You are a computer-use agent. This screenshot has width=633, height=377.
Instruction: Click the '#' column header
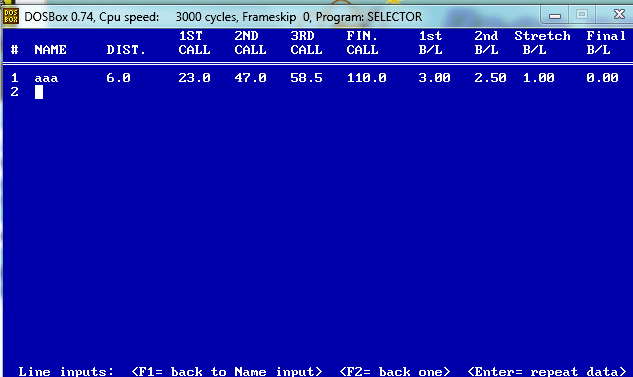(15, 50)
